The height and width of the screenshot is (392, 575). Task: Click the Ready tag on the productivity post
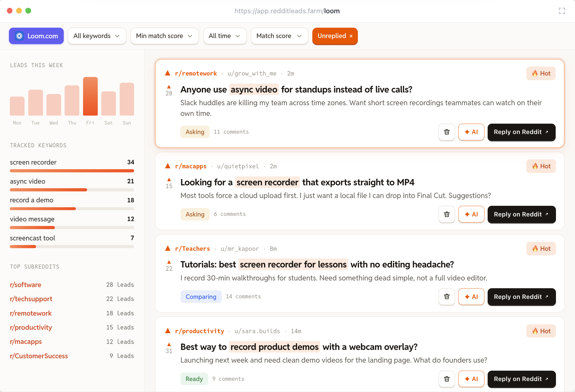coord(194,379)
